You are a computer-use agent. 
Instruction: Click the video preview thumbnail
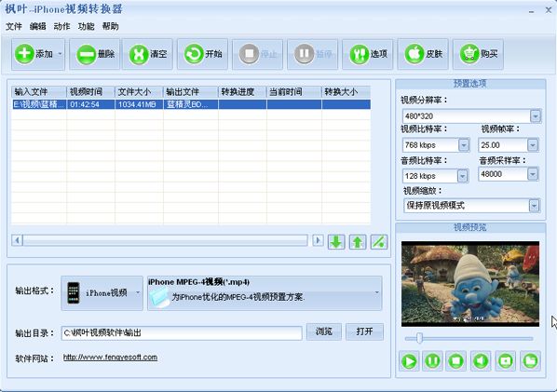[x=470, y=284]
